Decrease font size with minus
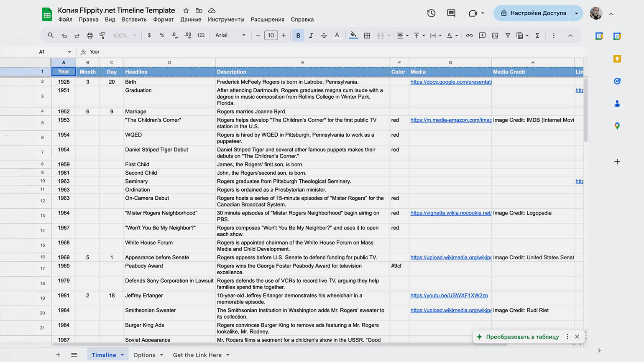The image size is (644, 362). pos(258,36)
